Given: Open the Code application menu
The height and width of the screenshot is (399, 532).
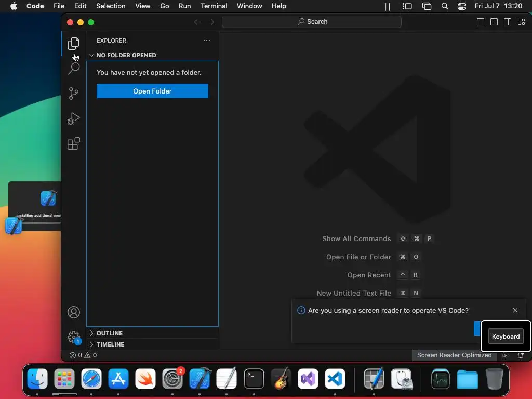Looking at the screenshot, I should [x=35, y=6].
